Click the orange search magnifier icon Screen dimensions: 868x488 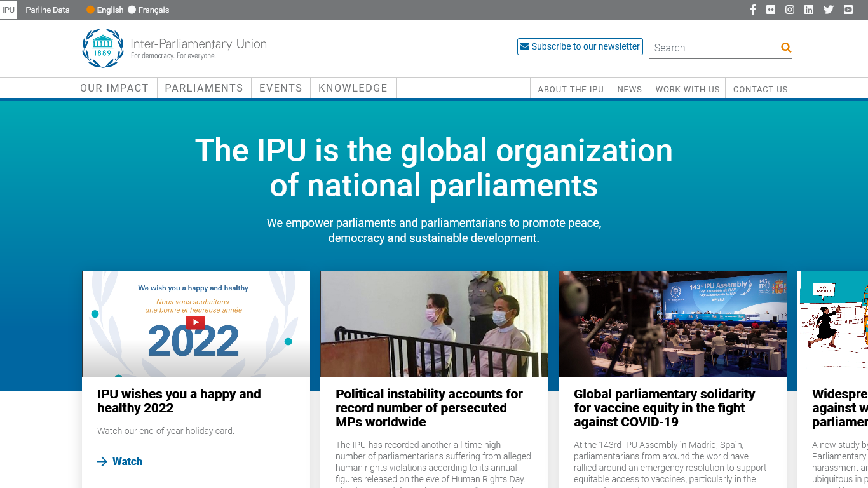point(786,48)
